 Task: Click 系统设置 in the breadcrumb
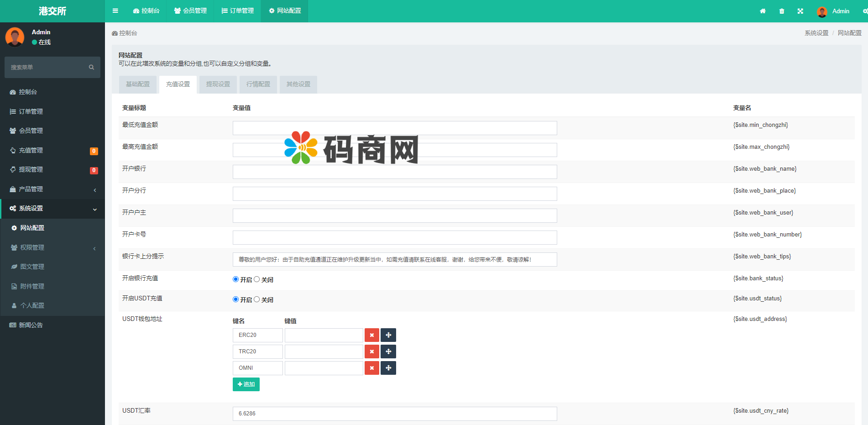(816, 33)
